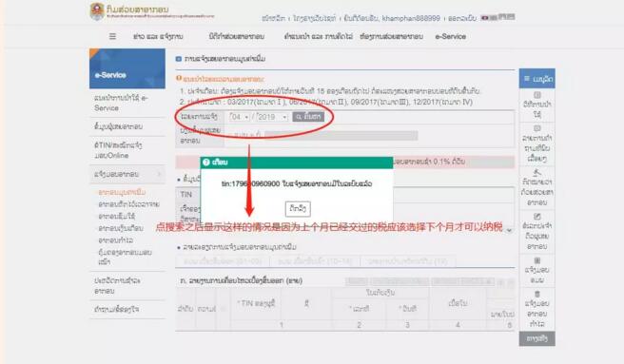Click the gray button at bottom of right panel

[536, 338]
